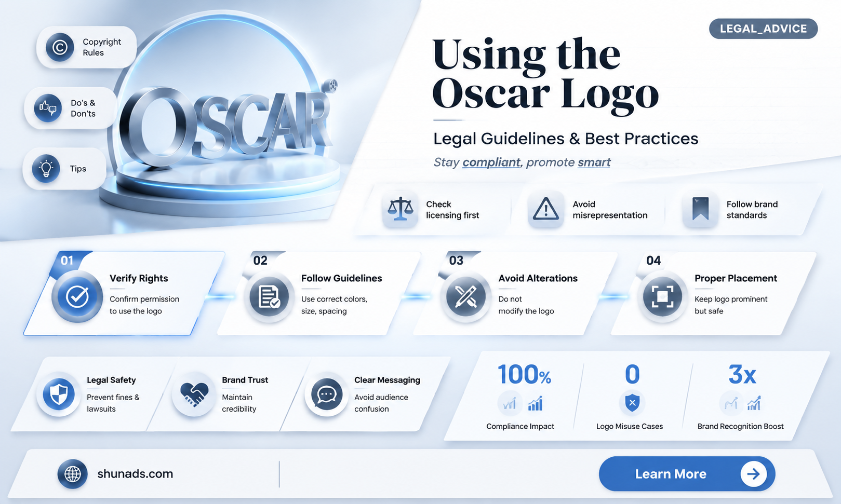Click the shield X icon under Logo Misuse

632,403
